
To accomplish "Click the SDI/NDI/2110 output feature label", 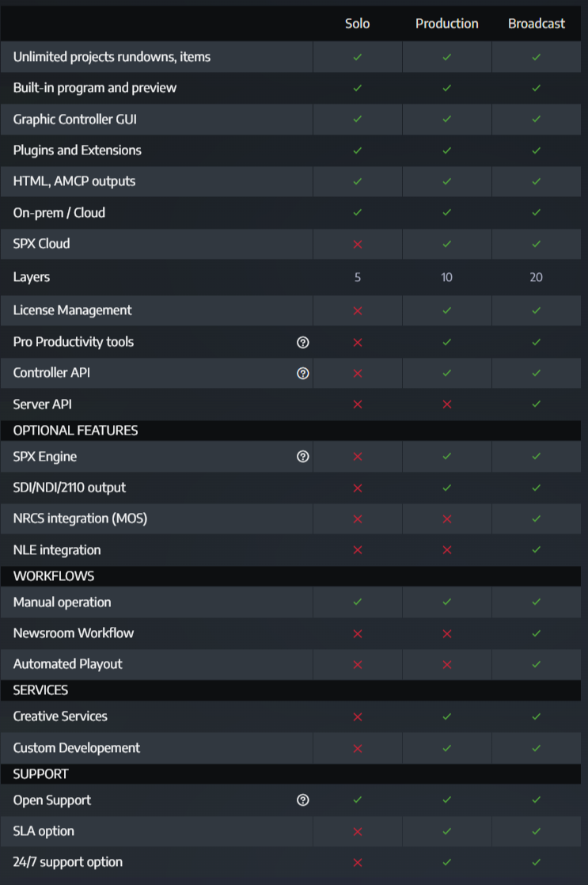I will (x=70, y=488).
